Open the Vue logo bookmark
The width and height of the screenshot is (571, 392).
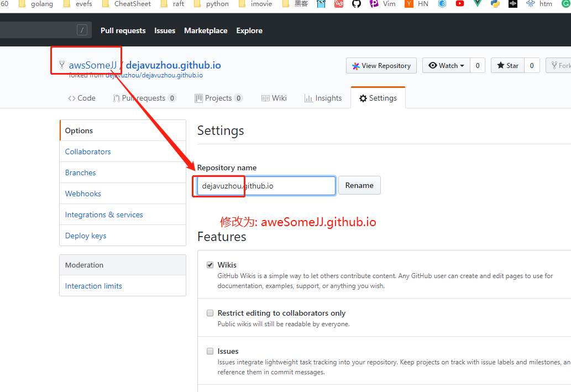click(478, 4)
